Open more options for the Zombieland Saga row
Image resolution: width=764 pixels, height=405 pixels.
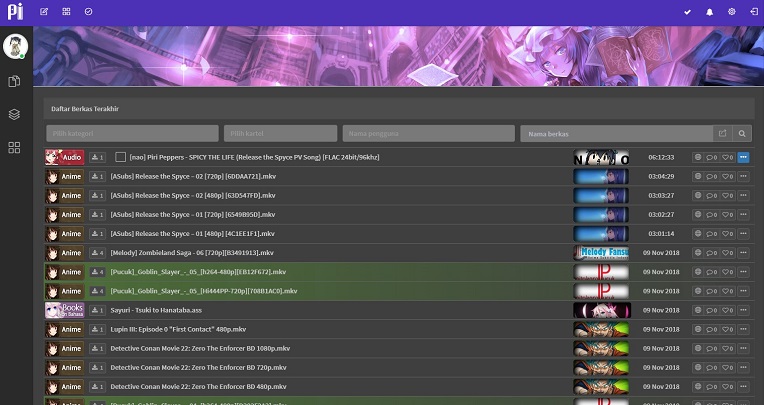743,253
